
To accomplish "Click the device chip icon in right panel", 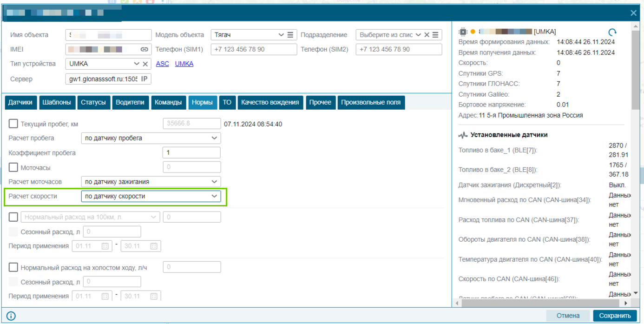I will pos(463,32).
